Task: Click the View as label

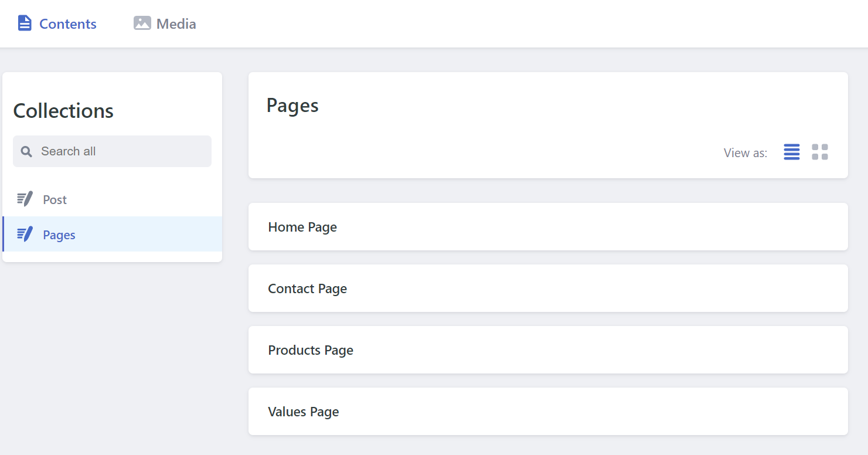Action: coord(745,153)
